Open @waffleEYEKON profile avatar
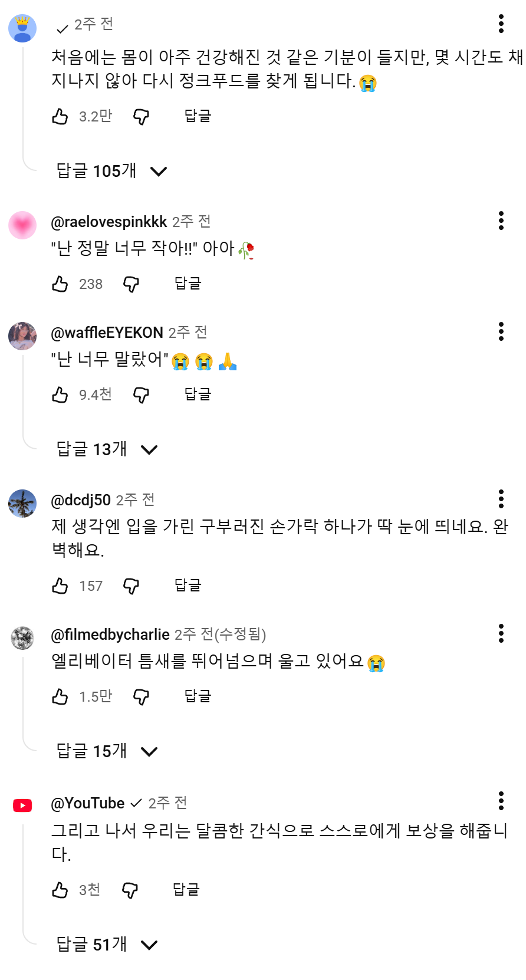The width and height of the screenshot is (526, 980). (x=22, y=336)
